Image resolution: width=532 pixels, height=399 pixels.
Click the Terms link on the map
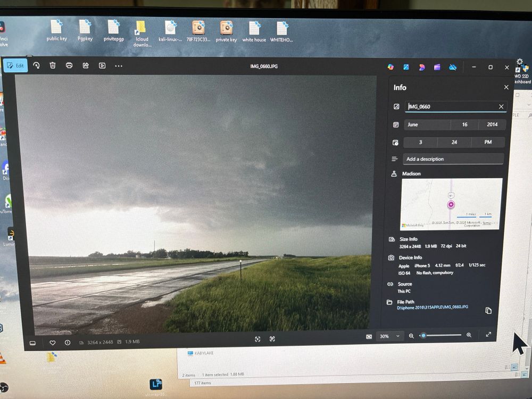[487, 223]
